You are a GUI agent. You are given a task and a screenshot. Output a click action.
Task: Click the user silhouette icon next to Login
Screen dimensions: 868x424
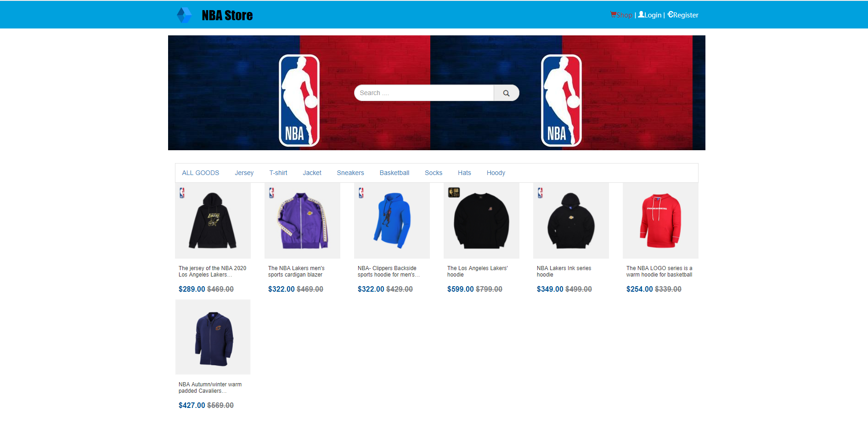[x=641, y=14]
